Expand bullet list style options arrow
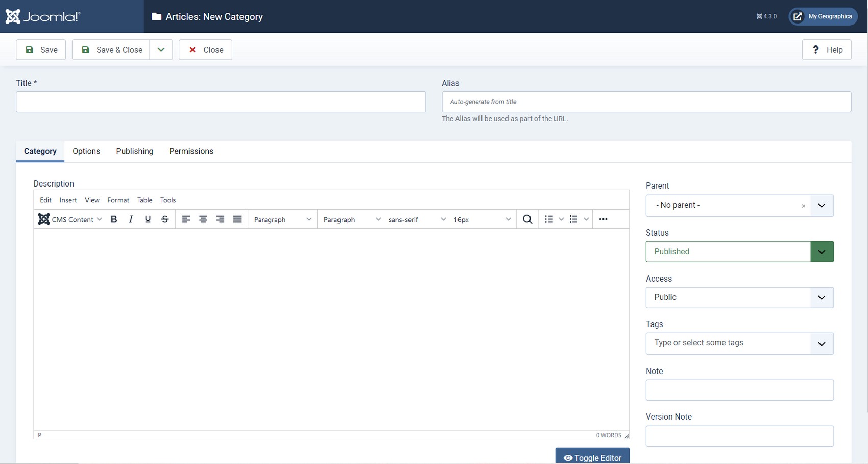The image size is (868, 464). click(x=561, y=219)
